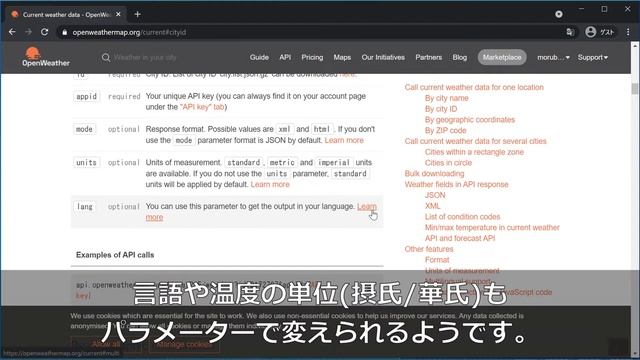640x360 pixels.
Task: Open Call current weather data for one location
Action: (x=474, y=87)
